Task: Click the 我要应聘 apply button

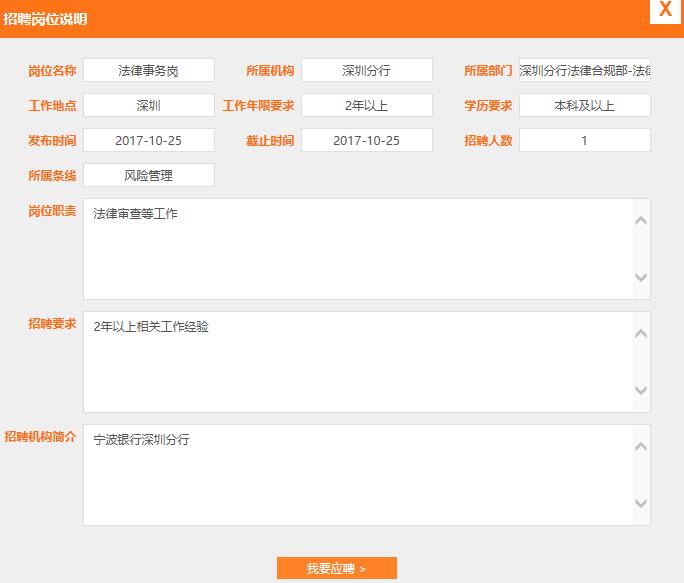Action: pyautogui.click(x=336, y=568)
